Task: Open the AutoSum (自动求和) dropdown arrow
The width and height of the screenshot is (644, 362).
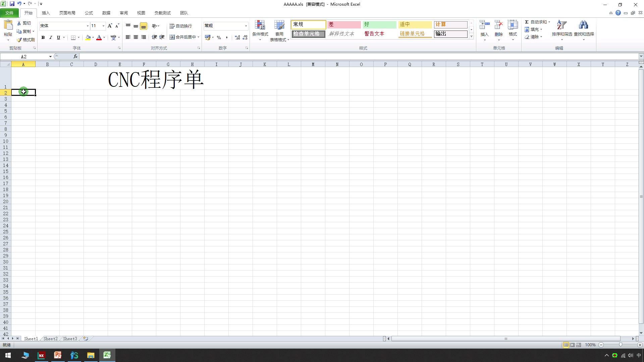Action: coord(549,22)
